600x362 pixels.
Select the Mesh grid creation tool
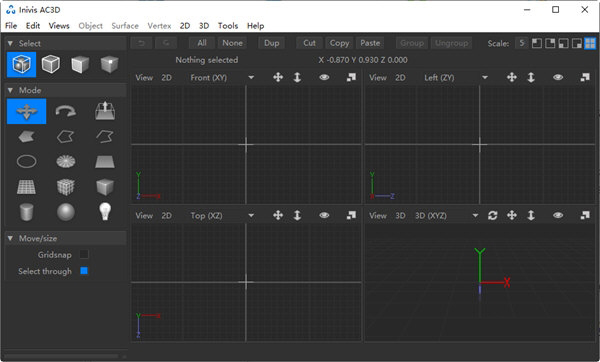[x=26, y=187]
